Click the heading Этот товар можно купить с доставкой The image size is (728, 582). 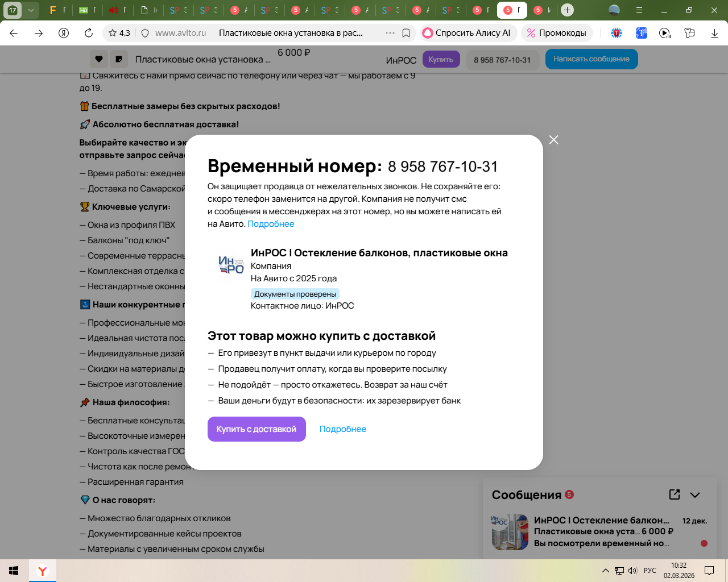coord(321,336)
